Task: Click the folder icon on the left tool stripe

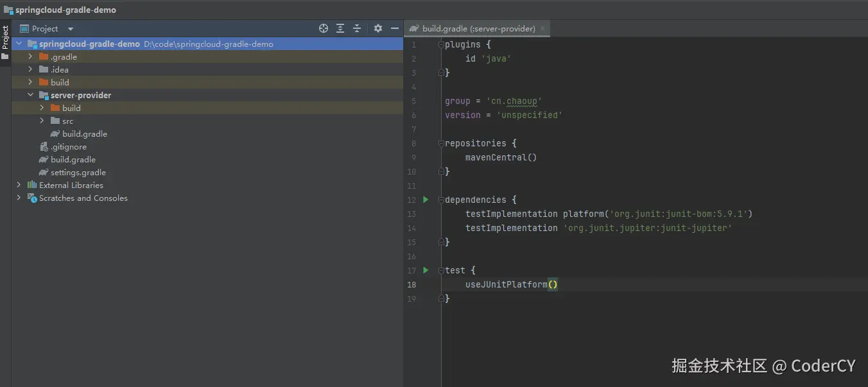Action: [5, 56]
